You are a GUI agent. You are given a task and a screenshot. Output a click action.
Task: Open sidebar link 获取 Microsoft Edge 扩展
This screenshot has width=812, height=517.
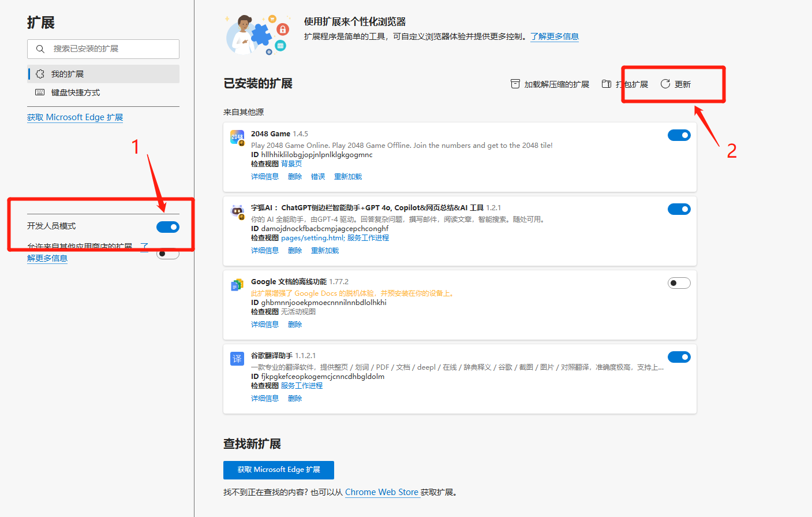(75, 117)
